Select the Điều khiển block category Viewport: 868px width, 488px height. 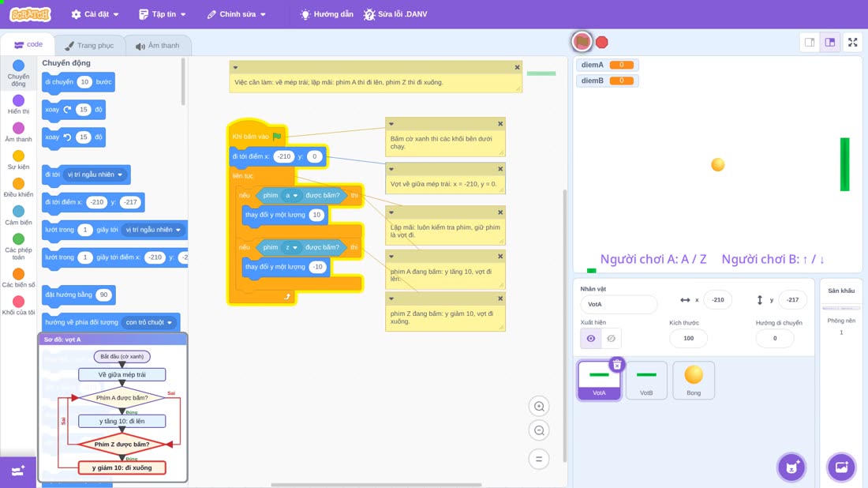[18, 188]
